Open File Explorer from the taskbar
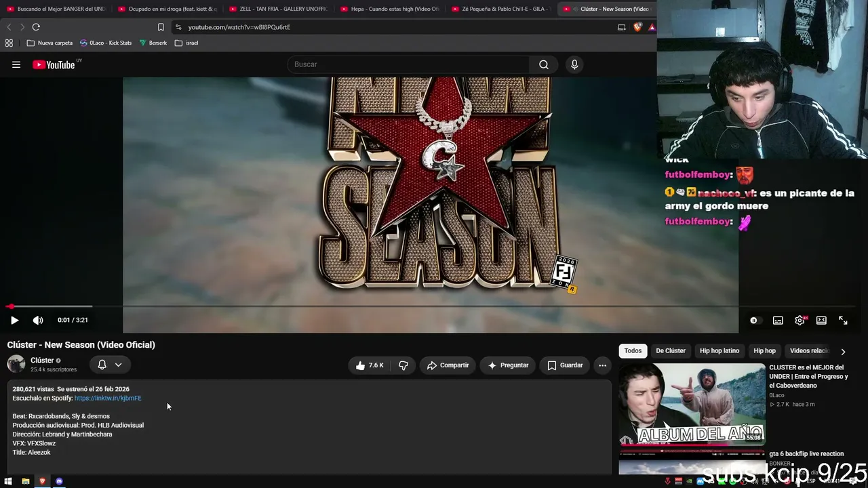The height and width of the screenshot is (488, 868). pos(25,481)
